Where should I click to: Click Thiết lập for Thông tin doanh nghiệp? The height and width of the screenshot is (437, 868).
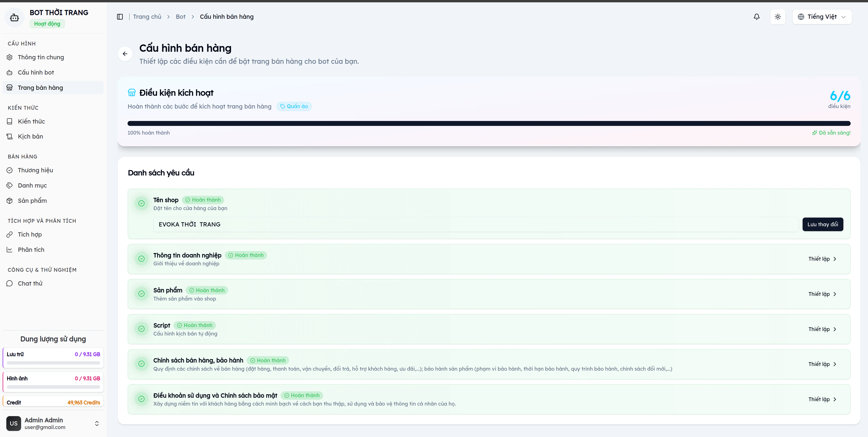pyautogui.click(x=822, y=259)
